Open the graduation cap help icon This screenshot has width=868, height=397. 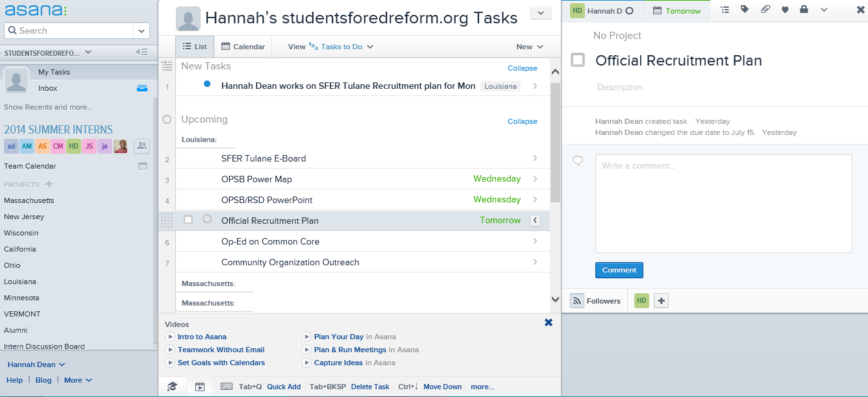[172, 387]
